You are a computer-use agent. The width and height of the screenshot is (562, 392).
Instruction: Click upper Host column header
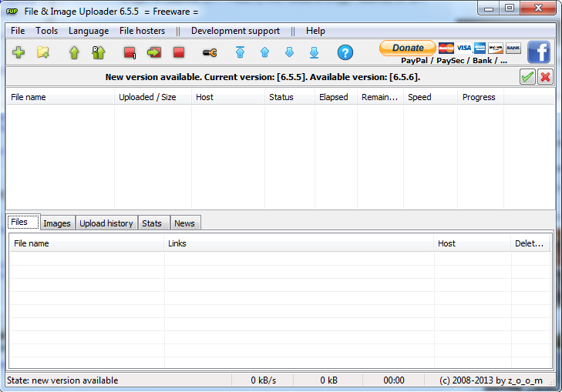[x=228, y=97]
